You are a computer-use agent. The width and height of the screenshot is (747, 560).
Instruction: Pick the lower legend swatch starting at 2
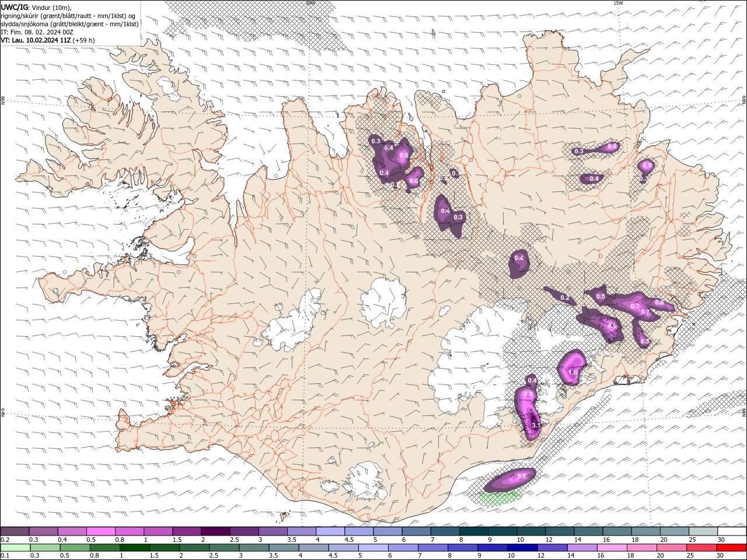click(x=194, y=548)
